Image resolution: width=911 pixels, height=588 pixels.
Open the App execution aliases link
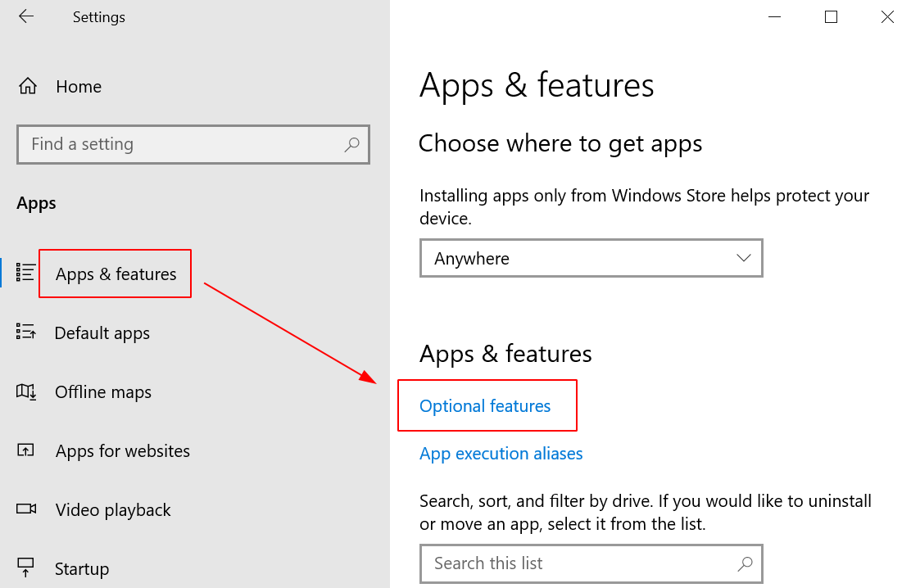501,454
